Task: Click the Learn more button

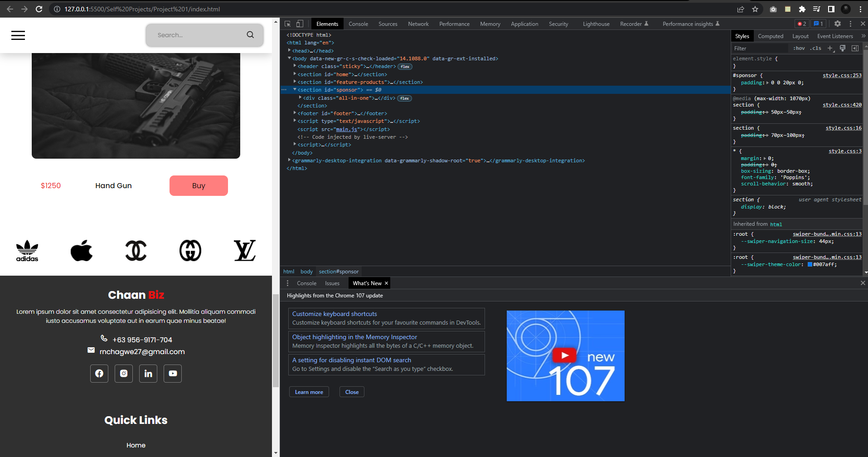Action: (x=309, y=392)
